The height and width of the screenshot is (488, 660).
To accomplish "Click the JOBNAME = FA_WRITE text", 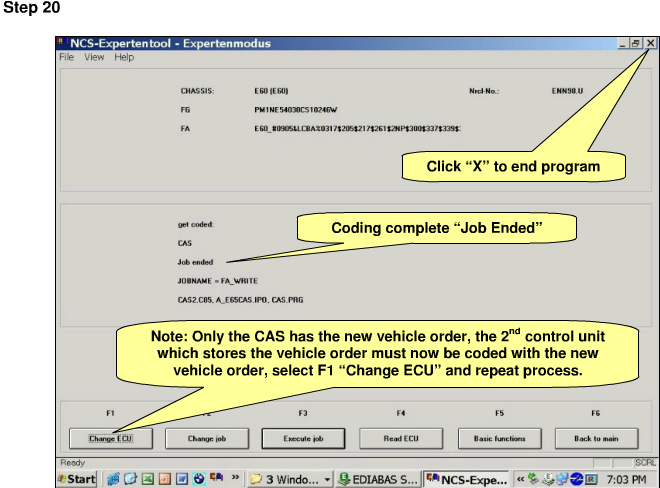I will click(x=217, y=281).
